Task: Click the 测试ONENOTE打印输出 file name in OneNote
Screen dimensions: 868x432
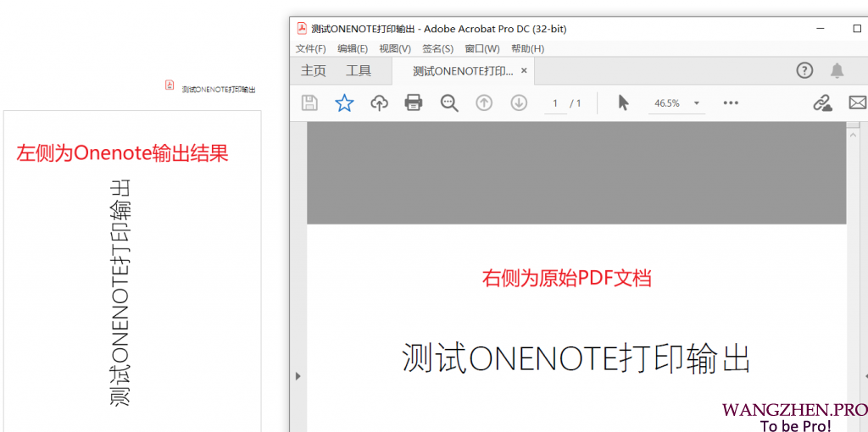Action: click(219, 89)
